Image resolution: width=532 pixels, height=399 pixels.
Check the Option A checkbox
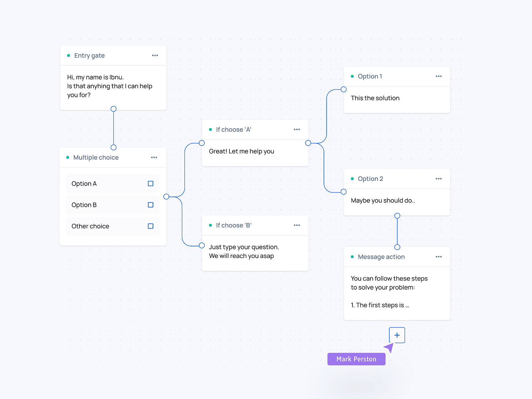coord(150,183)
